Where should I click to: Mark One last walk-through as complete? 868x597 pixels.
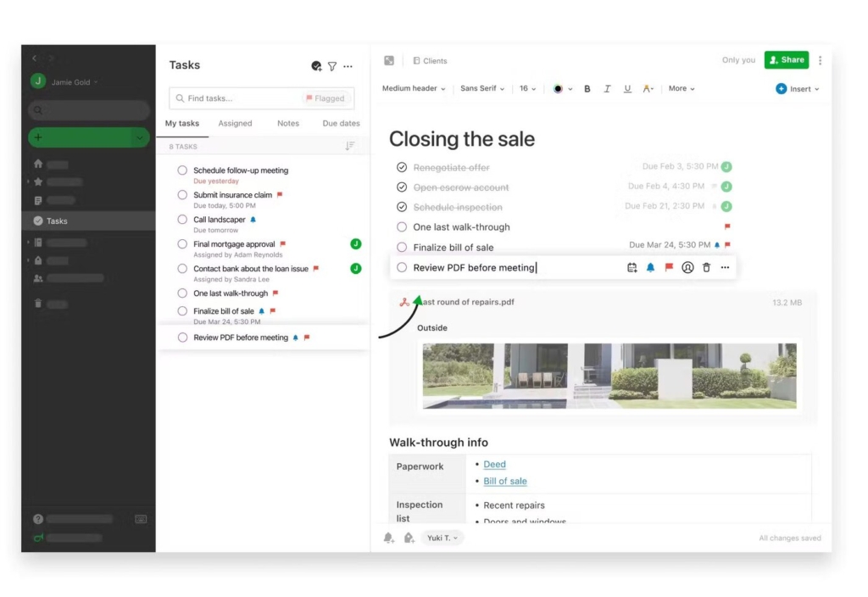click(402, 227)
